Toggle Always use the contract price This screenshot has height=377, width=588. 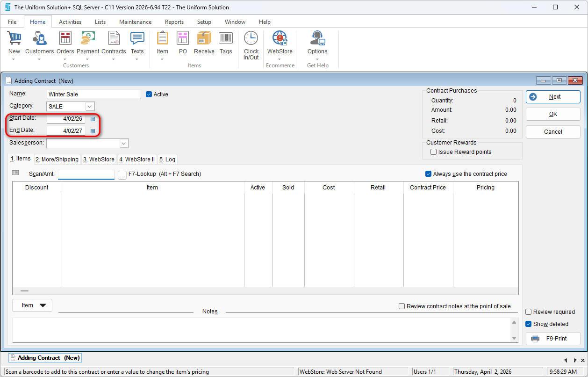(x=428, y=174)
